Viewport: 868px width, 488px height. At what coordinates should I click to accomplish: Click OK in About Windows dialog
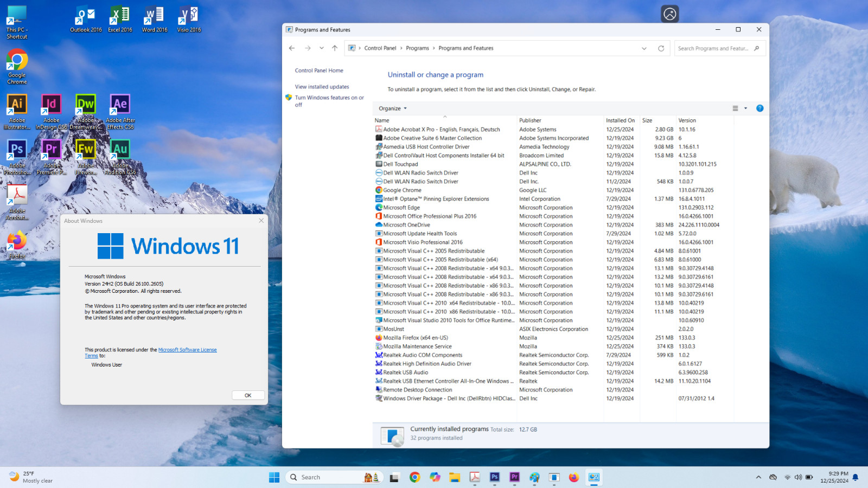point(248,395)
